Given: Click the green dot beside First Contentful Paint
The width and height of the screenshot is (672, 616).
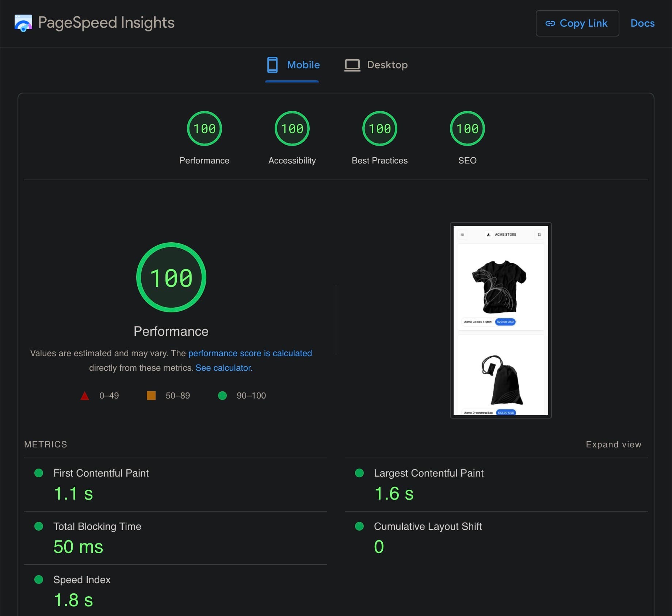Looking at the screenshot, I should tap(39, 473).
